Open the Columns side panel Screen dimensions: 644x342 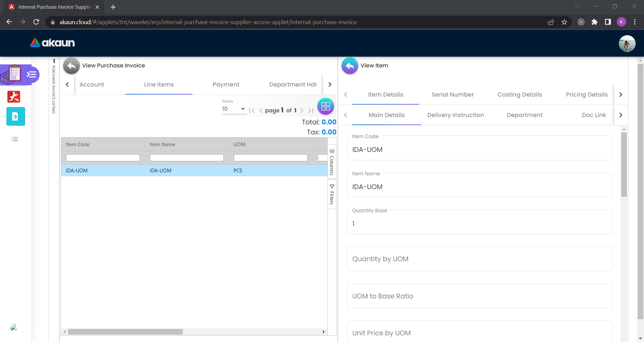332,162
